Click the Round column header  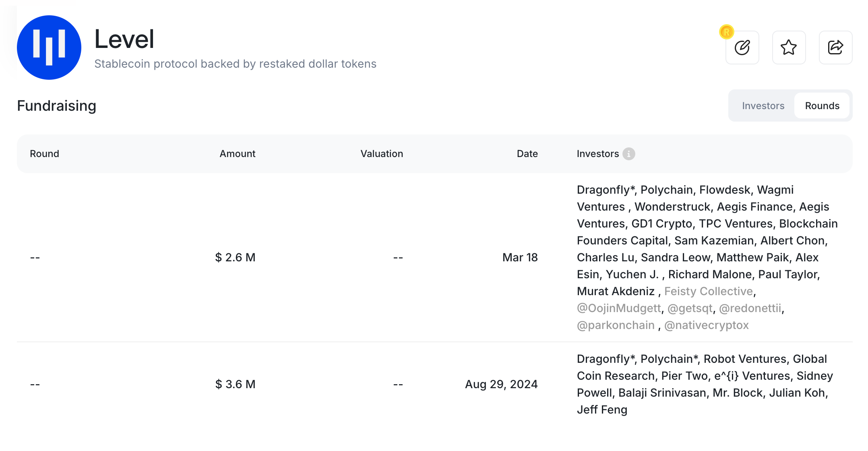click(x=44, y=154)
